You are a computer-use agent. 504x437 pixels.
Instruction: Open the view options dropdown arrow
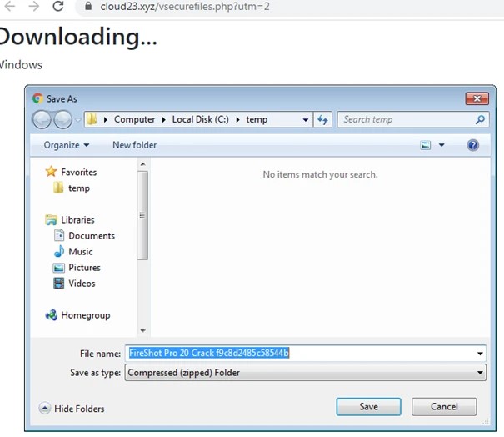coord(442,145)
